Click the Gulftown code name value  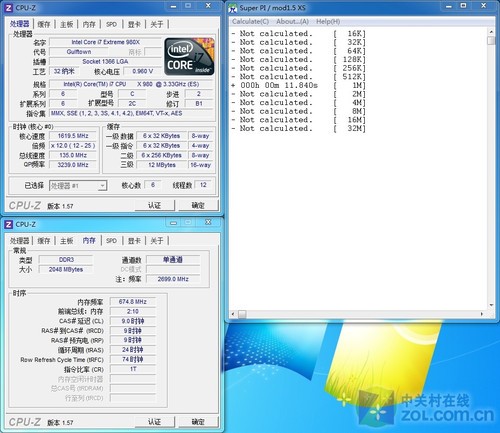pos(79,52)
